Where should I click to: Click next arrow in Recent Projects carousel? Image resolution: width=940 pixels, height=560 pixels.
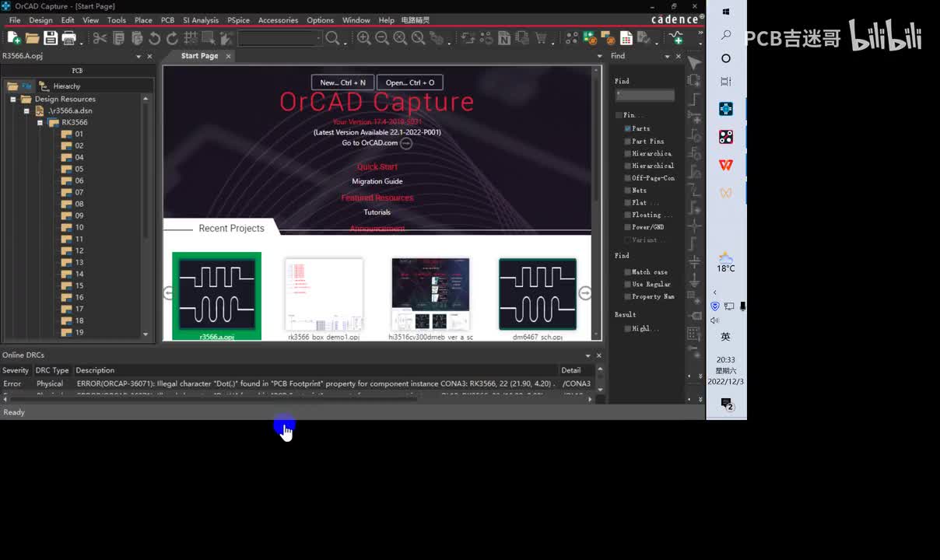pos(585,293)
